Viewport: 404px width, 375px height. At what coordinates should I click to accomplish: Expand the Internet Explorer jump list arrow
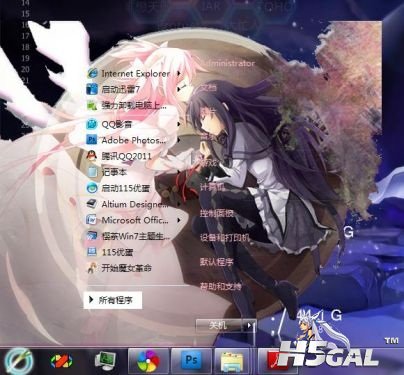(x=179, y=73)
